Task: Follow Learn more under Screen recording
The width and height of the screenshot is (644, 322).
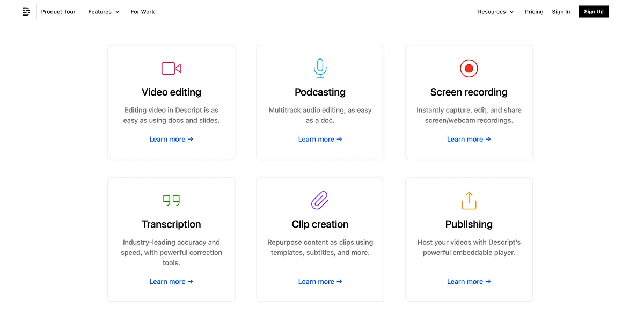Action: click(x=469, y=139)
